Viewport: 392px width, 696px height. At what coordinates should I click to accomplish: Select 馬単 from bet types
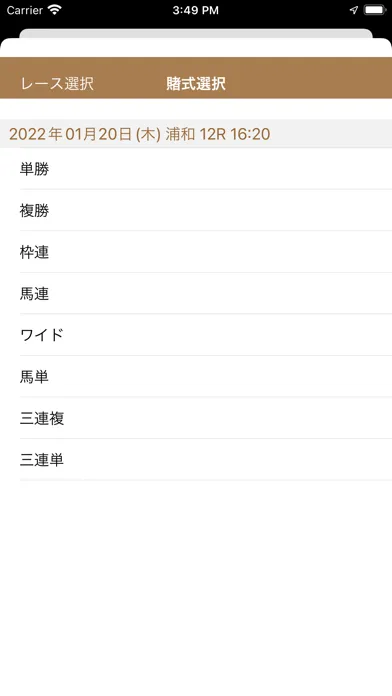point(196,376)
